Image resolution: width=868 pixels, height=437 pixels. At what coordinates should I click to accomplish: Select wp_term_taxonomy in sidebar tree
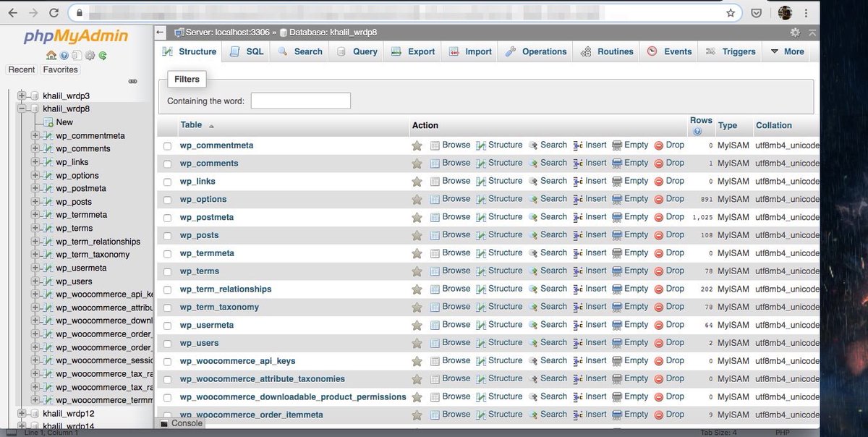(x=93, y=255)
